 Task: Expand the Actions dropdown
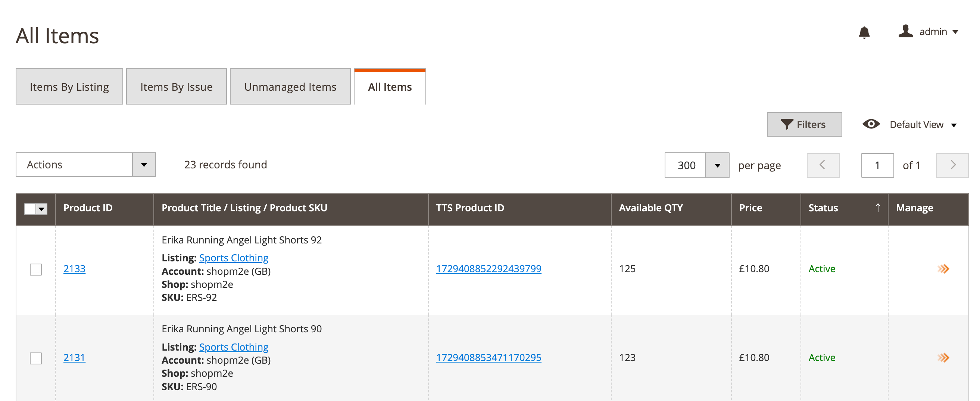pyautogui.click(x=144, y=165)
